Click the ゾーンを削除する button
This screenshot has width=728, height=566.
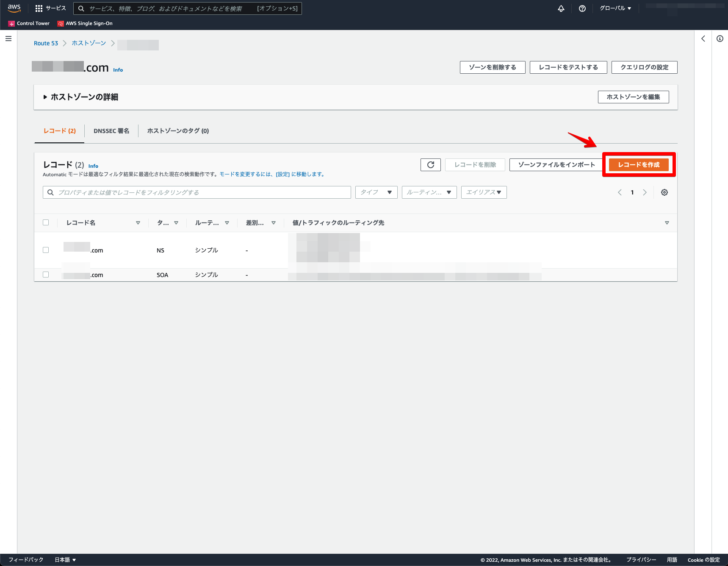[x=493, y=67]
